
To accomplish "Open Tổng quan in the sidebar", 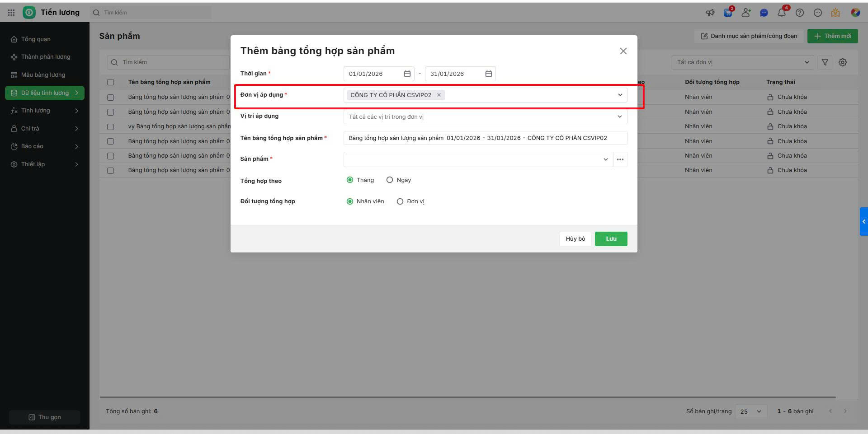I will 36,39.
